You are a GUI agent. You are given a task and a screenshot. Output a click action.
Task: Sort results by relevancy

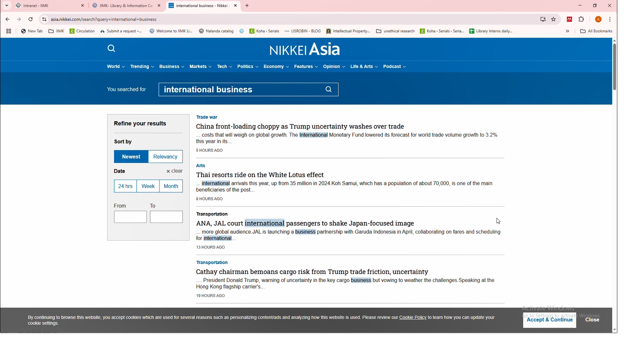coord(166,157)
